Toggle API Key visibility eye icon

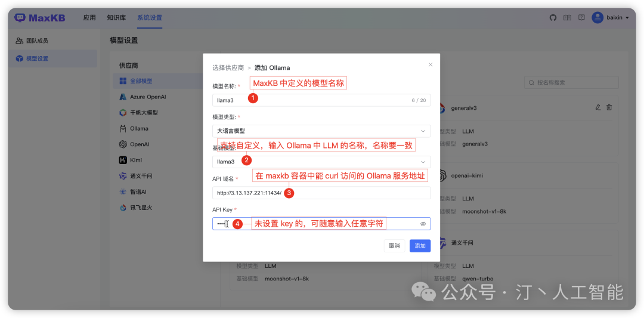click(423, 224)
